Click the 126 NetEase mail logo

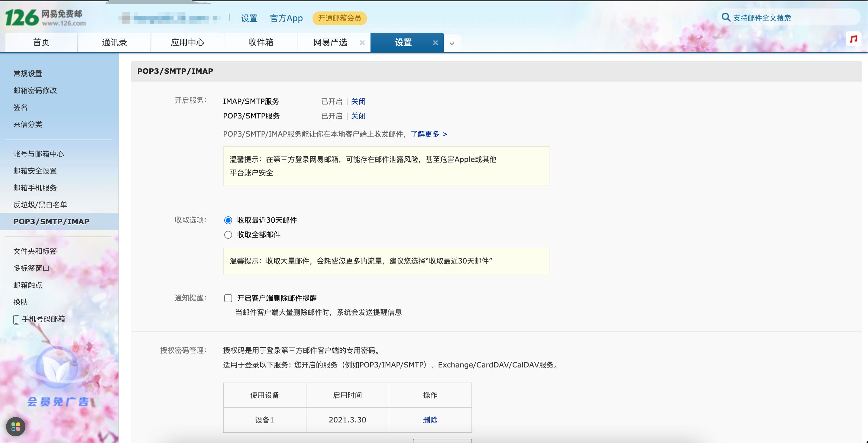coord(46,18)
